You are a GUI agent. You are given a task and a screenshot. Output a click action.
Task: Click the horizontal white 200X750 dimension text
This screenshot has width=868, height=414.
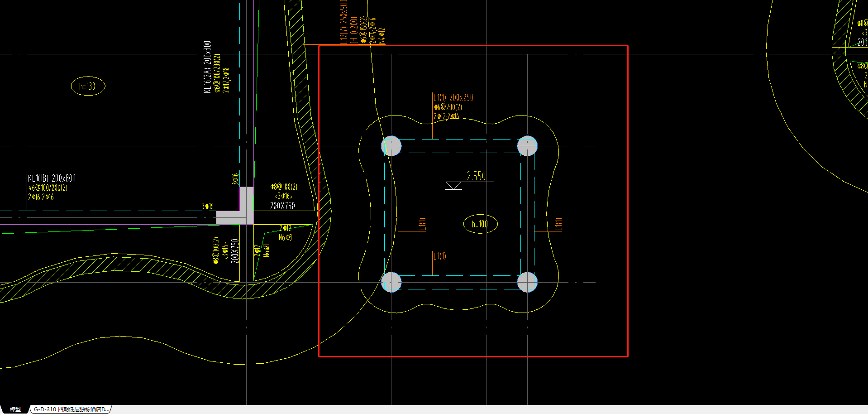pyautogui.click(x=282, y=206)
